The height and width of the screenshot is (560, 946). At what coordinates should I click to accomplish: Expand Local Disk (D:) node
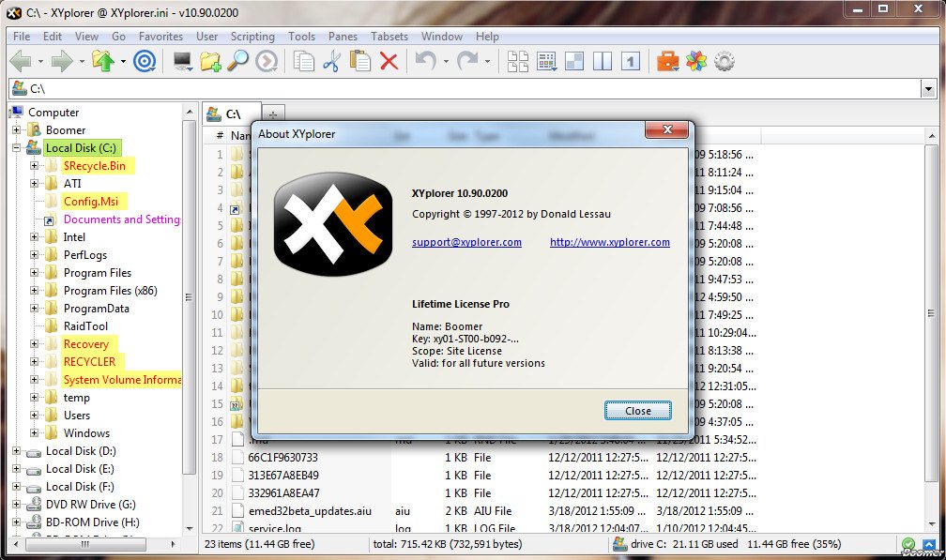[x=16, y=451]
